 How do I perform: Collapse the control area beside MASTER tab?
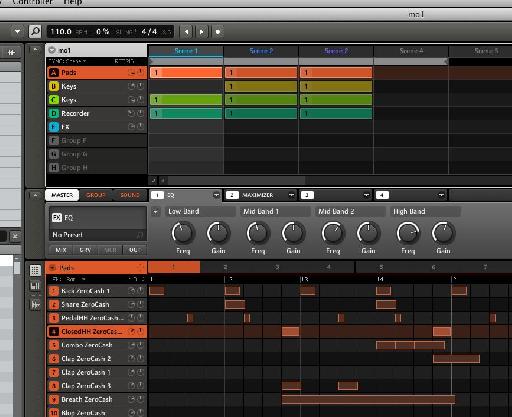coord(35,195)
